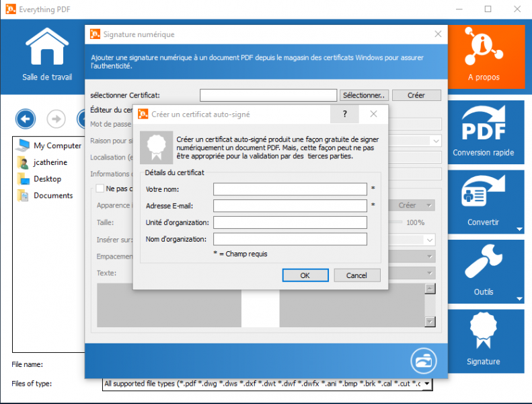Viewport: 532px width, 404px height.
Task: Click round save icon in Signature numérique dialog
Action: pos(424,361)
